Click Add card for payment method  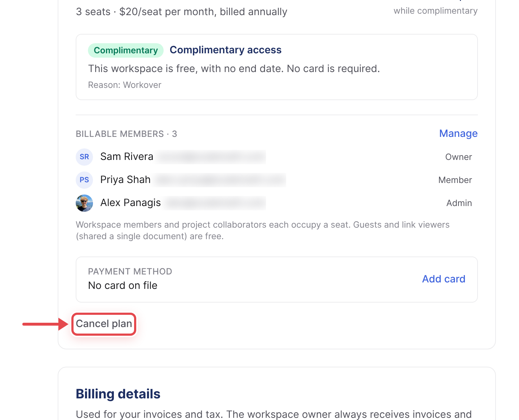click(444, 279)
